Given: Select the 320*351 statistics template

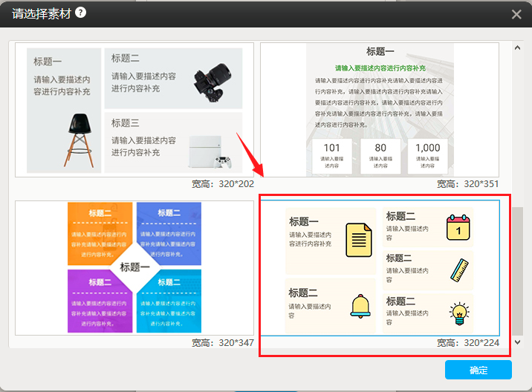Looking at the screenshot, I should 379,110.
